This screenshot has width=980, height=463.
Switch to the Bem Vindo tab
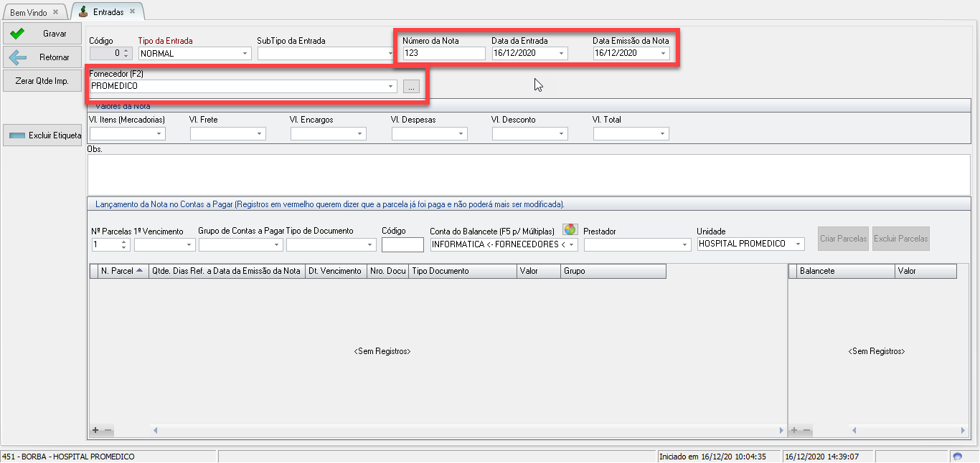click(x=29, y=13)
